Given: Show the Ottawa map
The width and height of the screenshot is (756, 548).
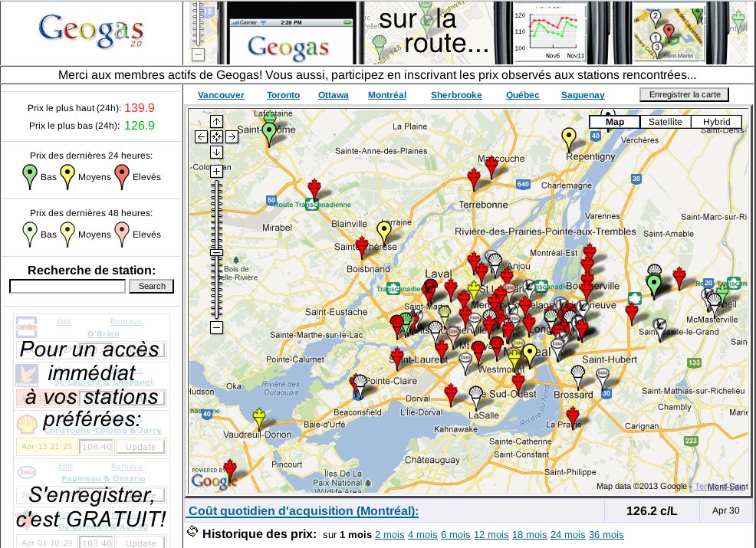Looking at the screenshot, I should click(334, 95).
